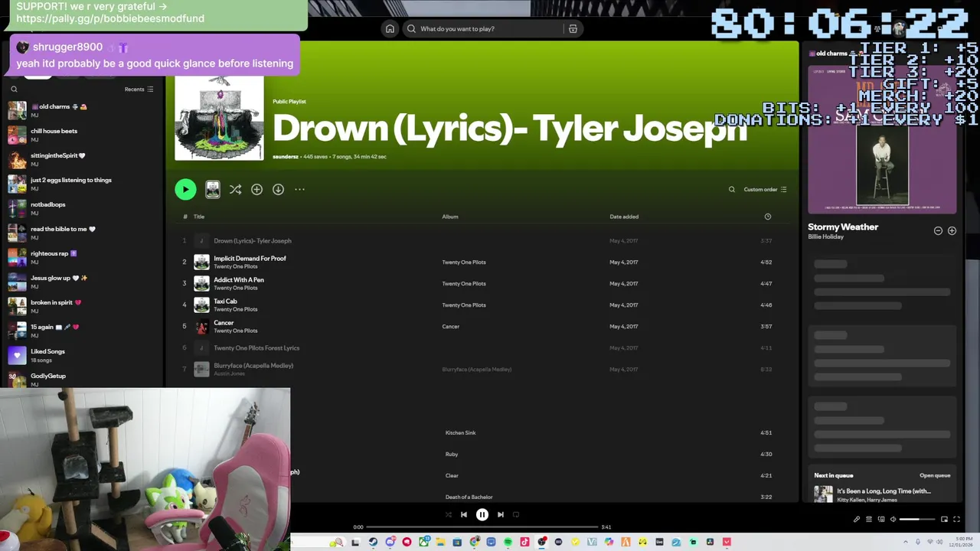The image size is (980, 551).
Task: Click the Spotify home icon
Action: point(390,28)
